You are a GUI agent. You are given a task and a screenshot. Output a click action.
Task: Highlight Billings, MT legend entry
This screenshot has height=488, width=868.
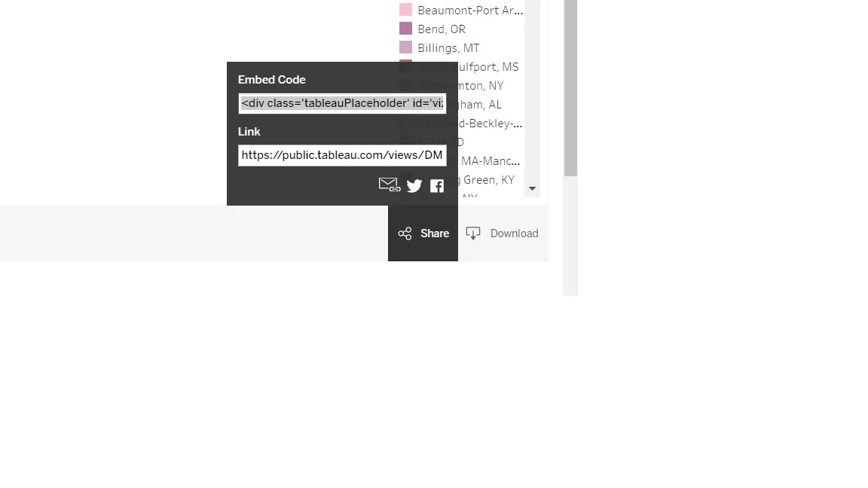(448, 47)
